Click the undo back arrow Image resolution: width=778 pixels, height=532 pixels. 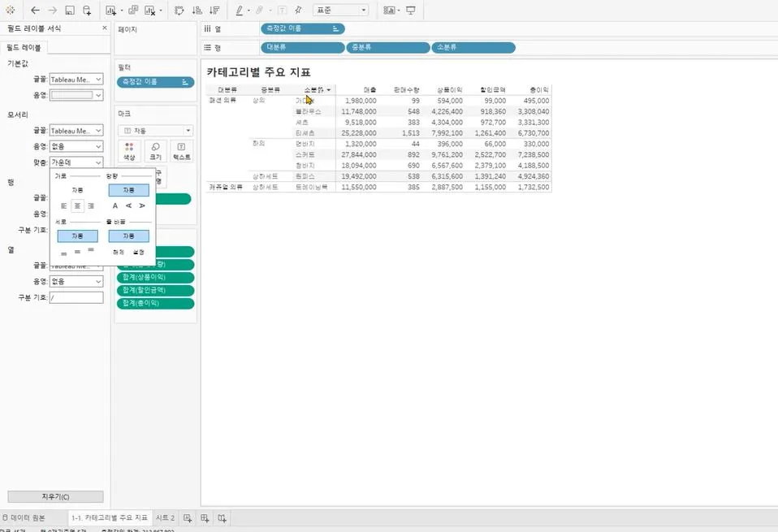click(x=35, y=10)
